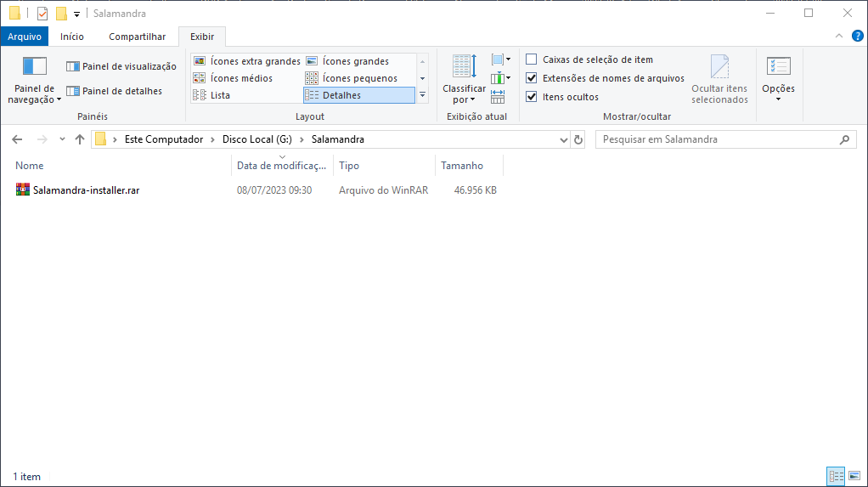The width and height of the screenshot is (868, 487).
Task: Open address bar history dropdown
Action: 564,139
